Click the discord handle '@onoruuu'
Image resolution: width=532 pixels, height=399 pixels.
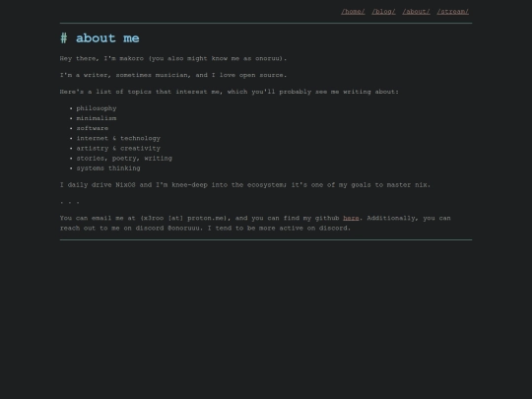183,228
